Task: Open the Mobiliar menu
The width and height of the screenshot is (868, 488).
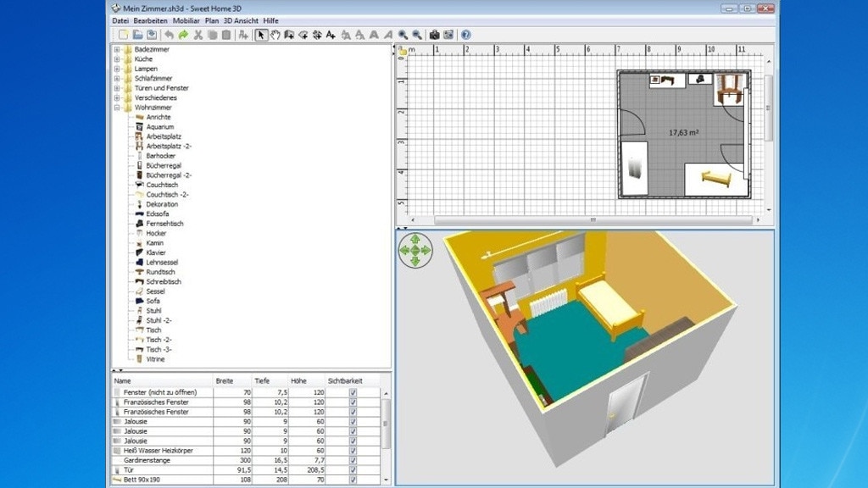Action: tap(186, 20)
